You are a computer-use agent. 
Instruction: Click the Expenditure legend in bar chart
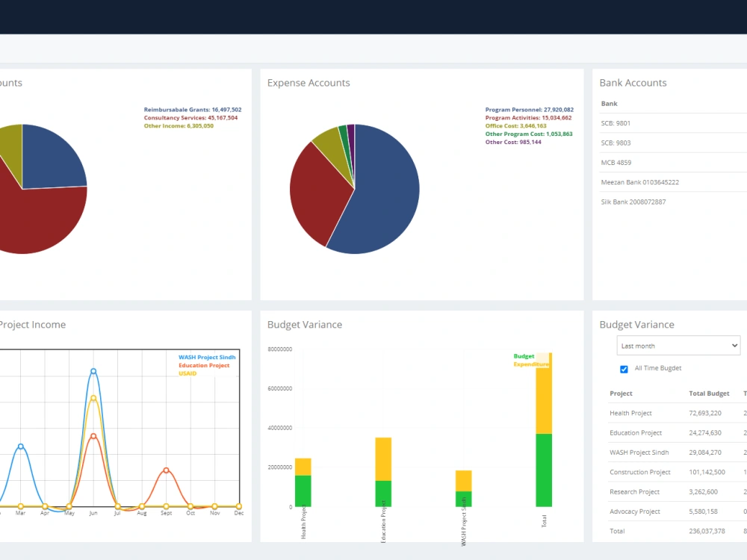pos(530,364)
